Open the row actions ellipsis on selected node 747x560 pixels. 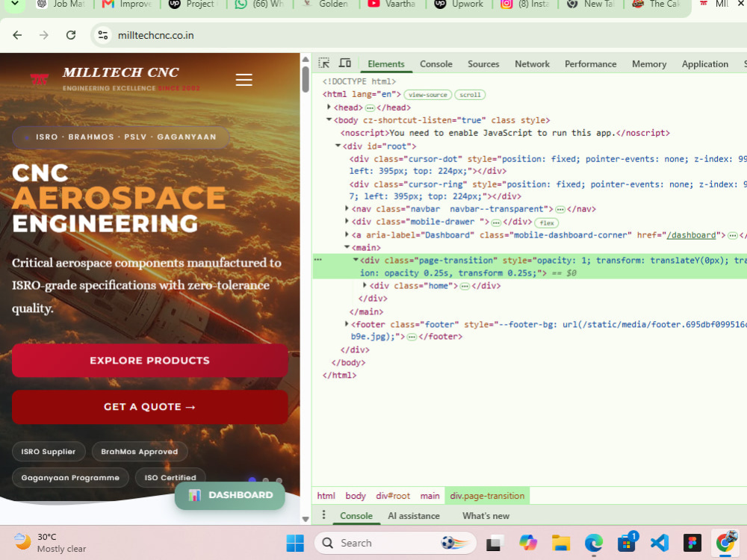point(317,260)
